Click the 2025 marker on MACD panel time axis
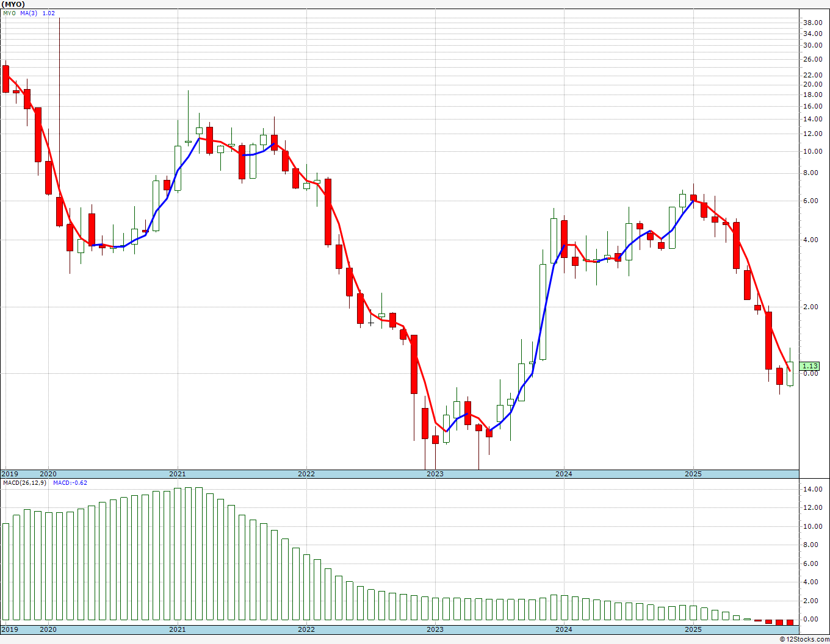830x644 pixels. click(693, 629)
